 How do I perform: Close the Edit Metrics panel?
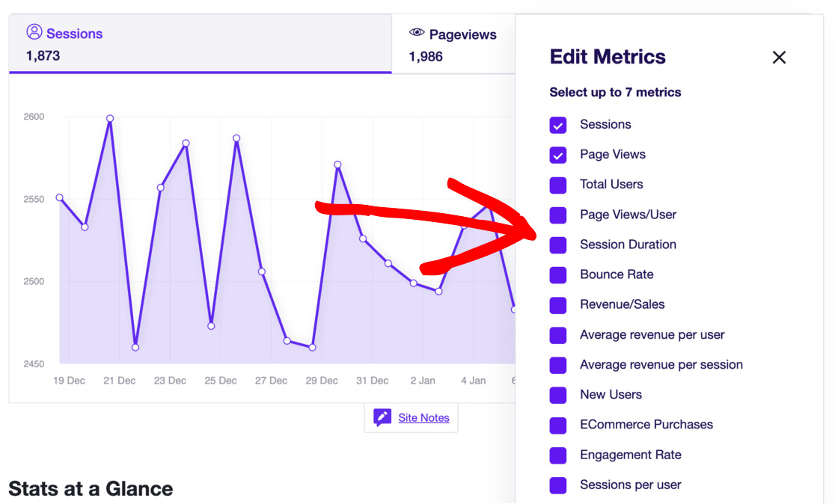click(x=779, y=58)
